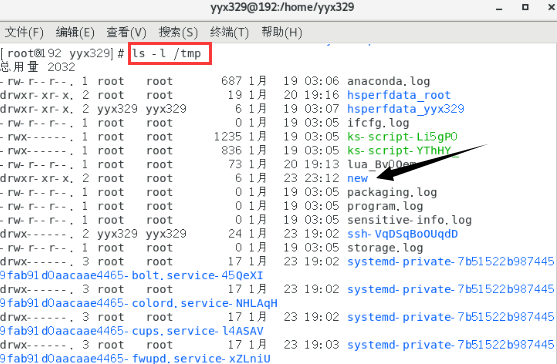This screenshot has height=364, width=557.
Task: Click the text cups.service-l4ASAV
Action: coord(198,331)
